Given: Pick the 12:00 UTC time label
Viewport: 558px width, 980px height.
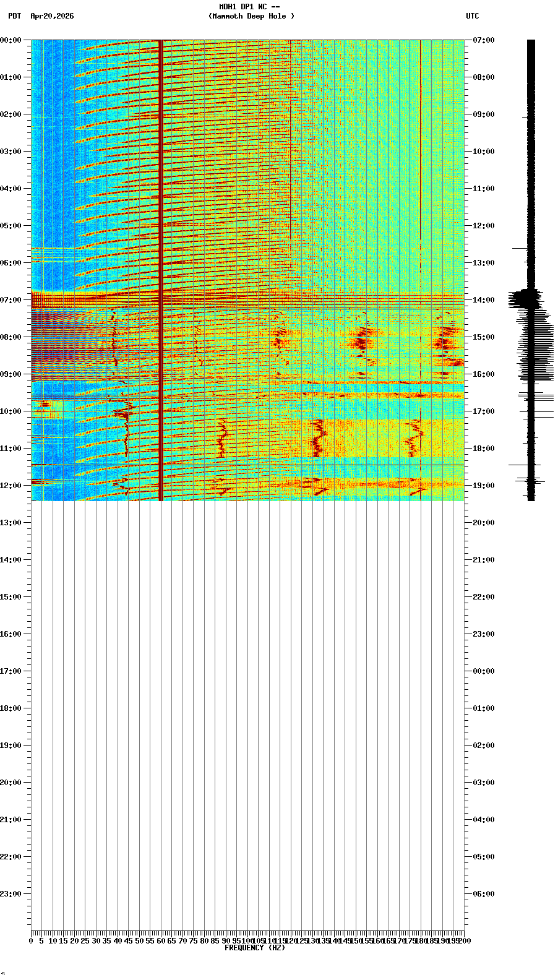Looking at the screenshot, I should [484, 226].
